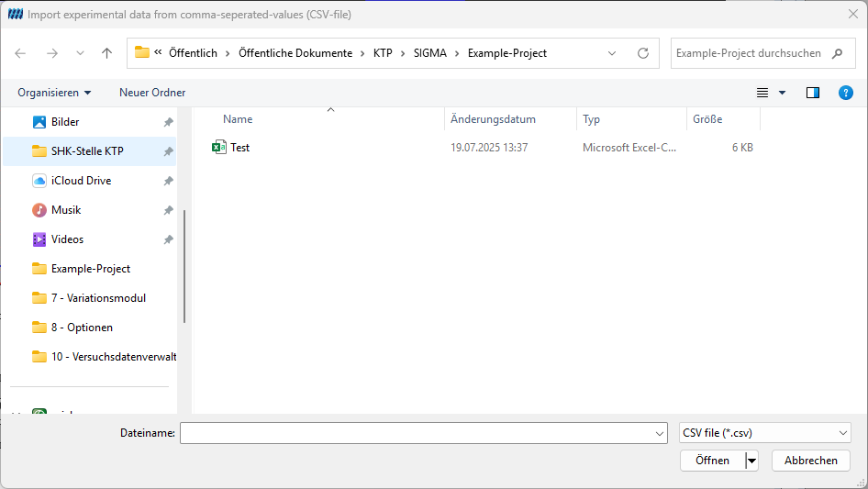Screen dimensions: 868x489
Task: Unpin Bilder from quick access
Action: pos(168,122)
